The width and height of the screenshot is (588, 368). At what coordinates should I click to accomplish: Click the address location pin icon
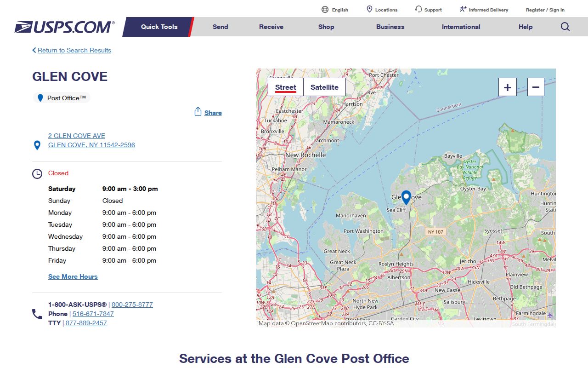[x=37, y=145]
